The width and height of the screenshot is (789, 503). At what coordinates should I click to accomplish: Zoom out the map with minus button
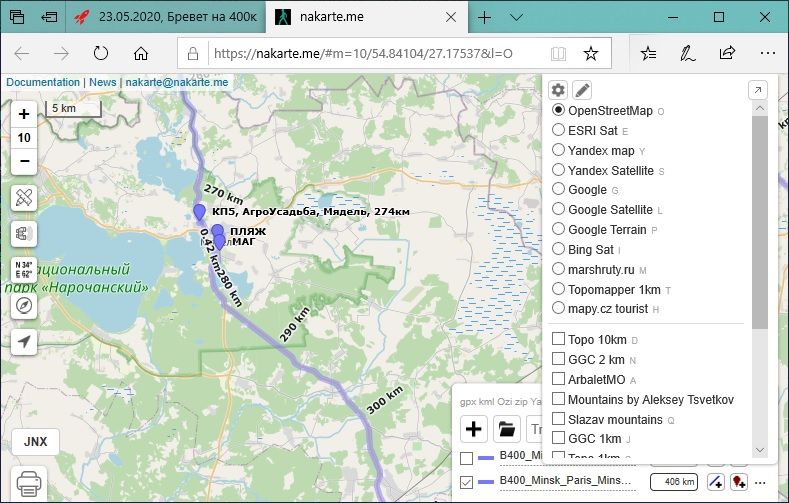pos(24,161)
